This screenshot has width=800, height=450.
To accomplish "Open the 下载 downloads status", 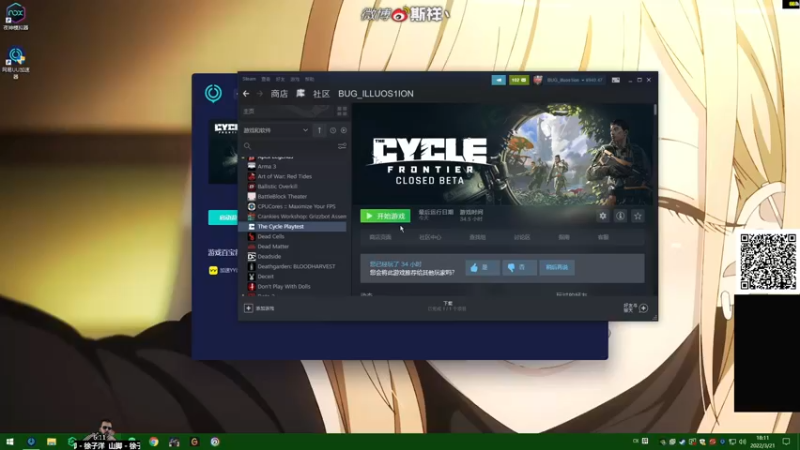I will point(447,306).
